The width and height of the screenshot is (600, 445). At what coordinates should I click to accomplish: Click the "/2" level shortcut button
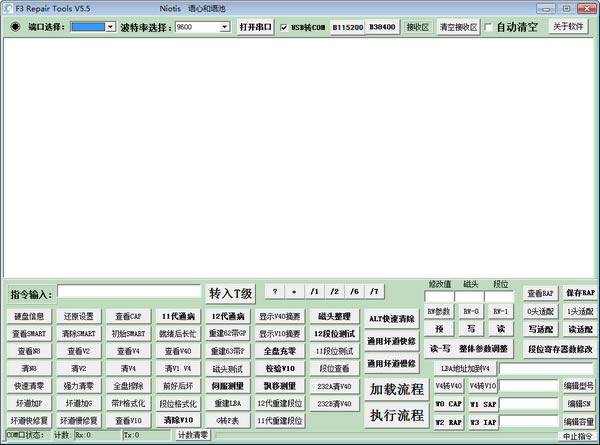(334, 291)
